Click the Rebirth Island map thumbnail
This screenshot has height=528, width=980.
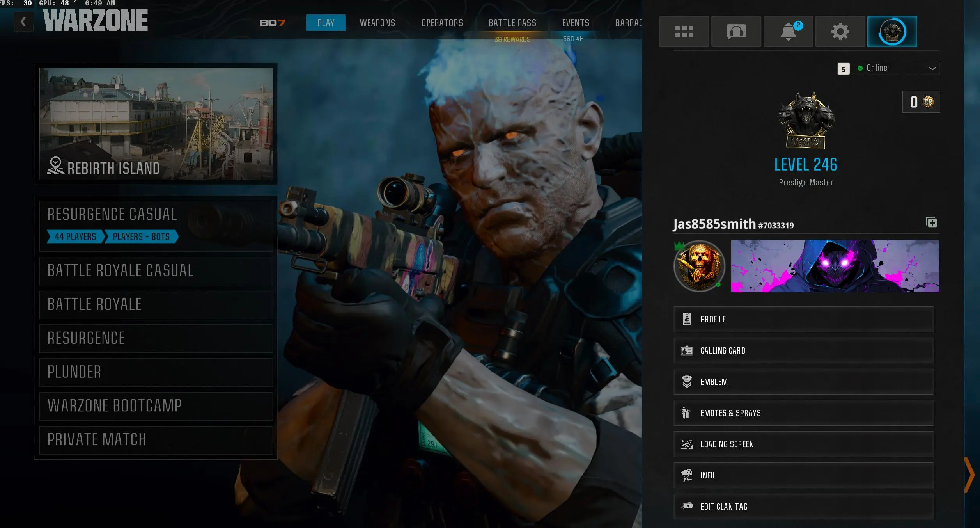156,123
